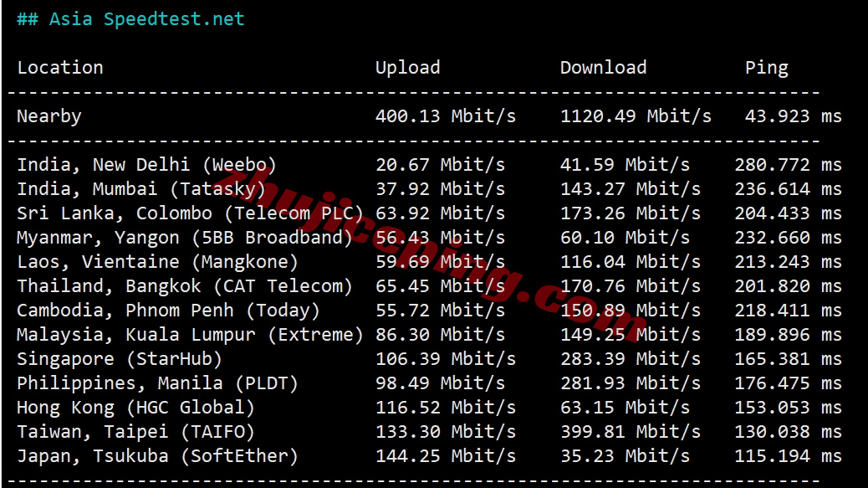Select Cambodia, Phnom Penh (Today) line
The image size is (868, 488).
(x=429, y=311)
